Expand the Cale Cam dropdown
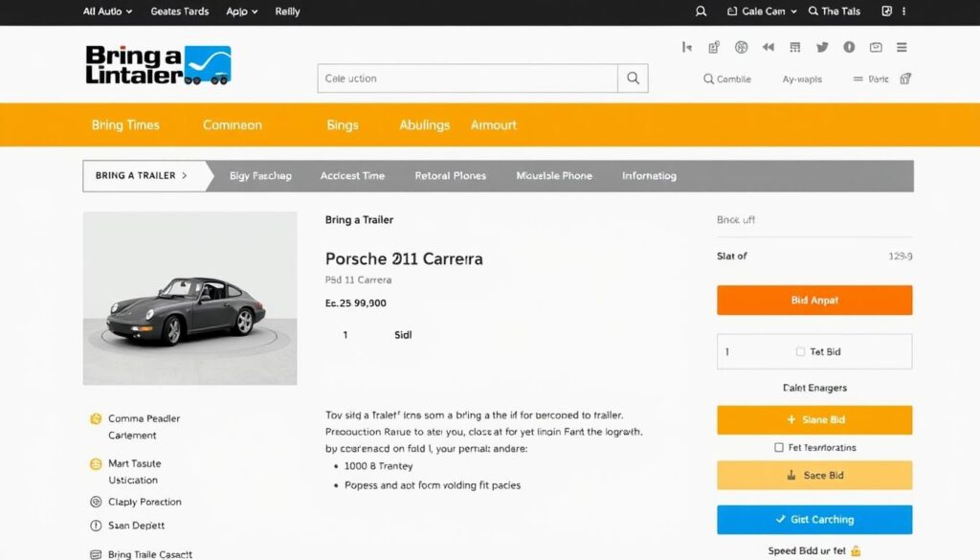The width and height of the screenshot is (980, 560). (761, 11)
